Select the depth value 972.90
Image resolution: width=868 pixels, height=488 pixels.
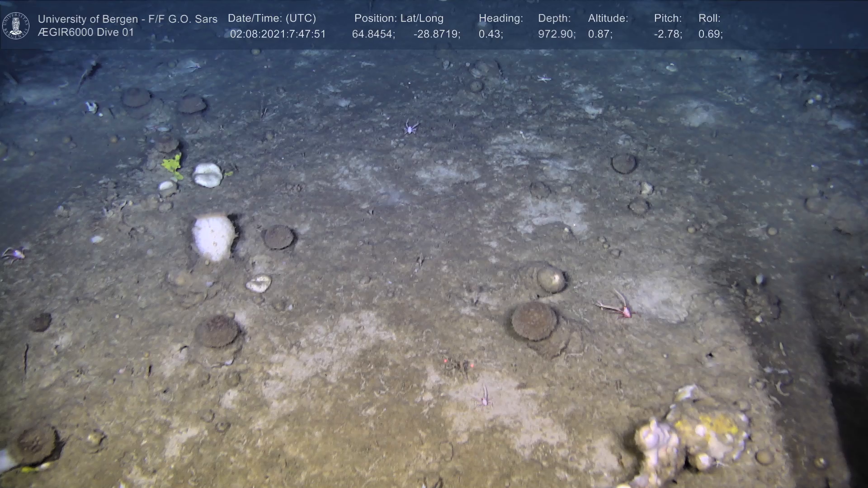click(557, 34)
